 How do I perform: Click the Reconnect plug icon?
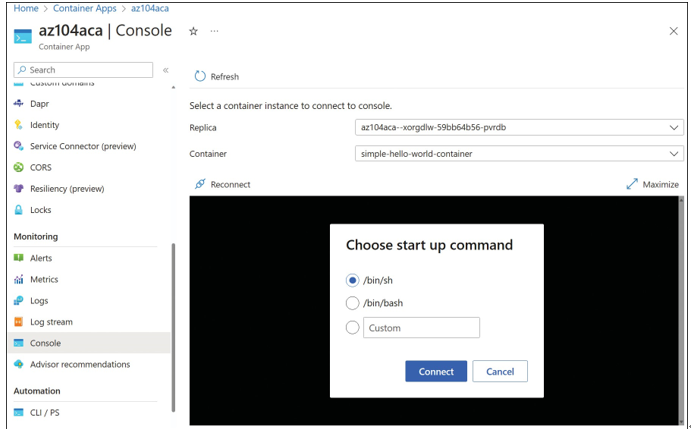click(200, 184)
